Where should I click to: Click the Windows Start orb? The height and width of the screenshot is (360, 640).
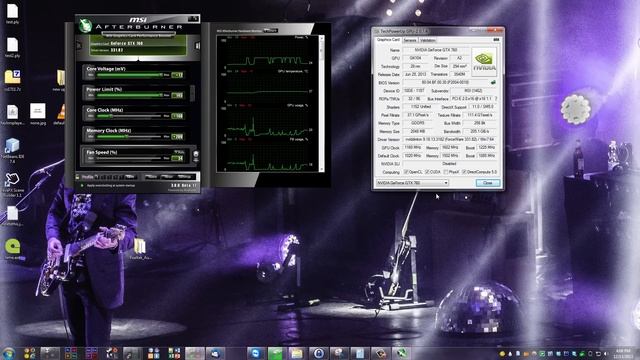pos(8,353)
